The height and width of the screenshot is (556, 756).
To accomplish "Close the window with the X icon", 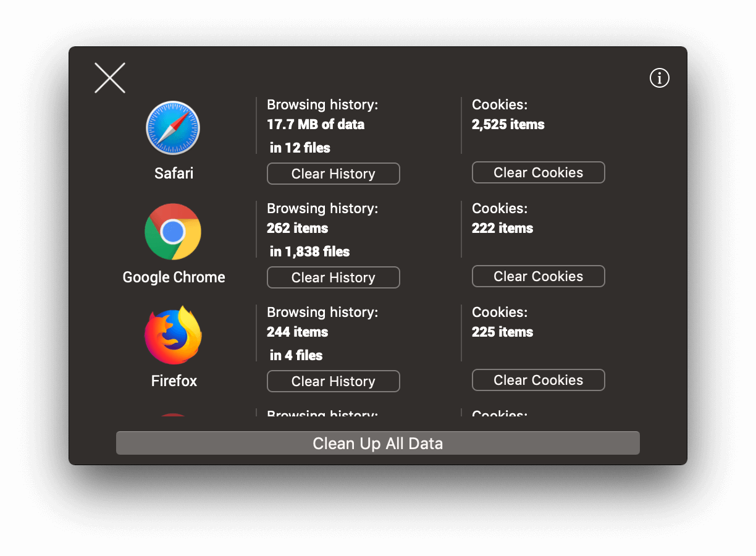I will pos(110,78).
